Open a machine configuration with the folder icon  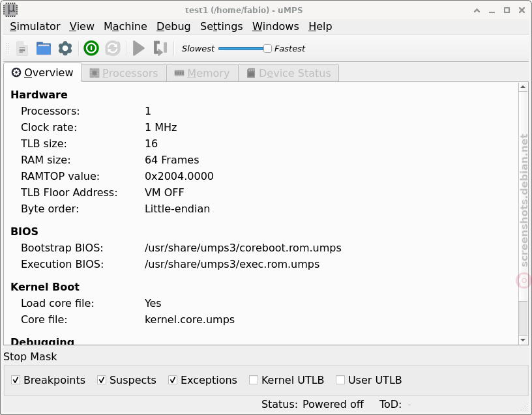[44, 48]
